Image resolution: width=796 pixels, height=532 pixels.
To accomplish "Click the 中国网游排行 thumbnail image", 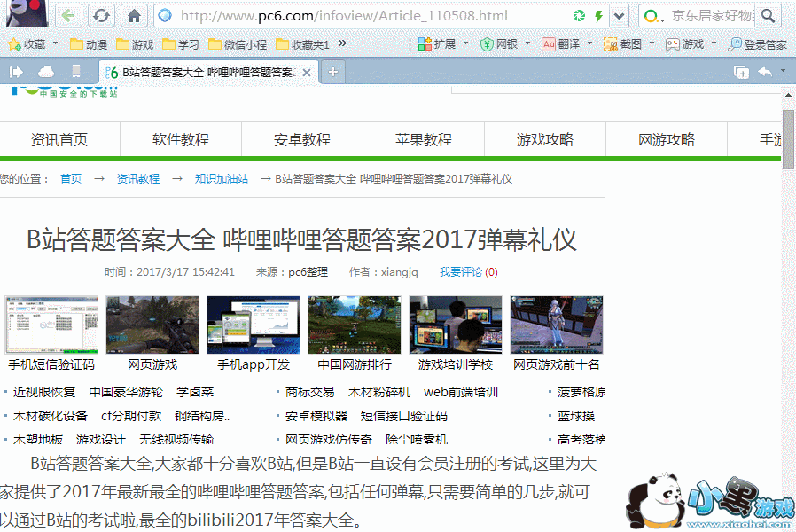I will click(355, 325).
